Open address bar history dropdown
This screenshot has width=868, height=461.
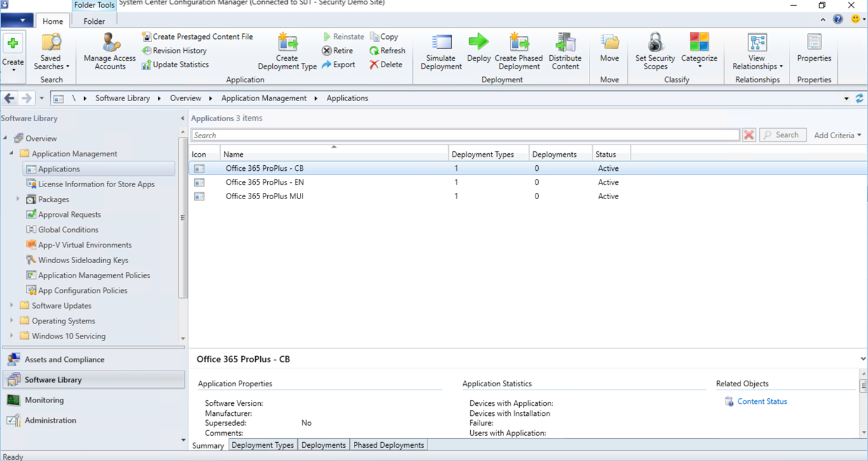[x=846, y=99]
